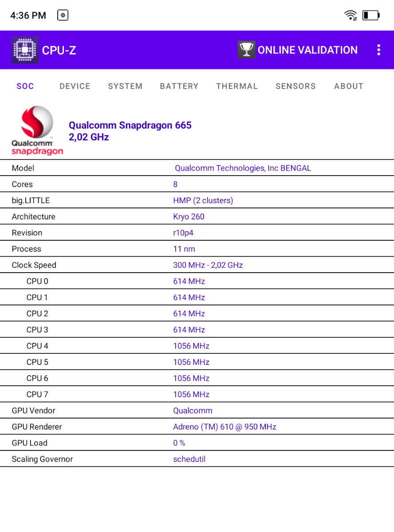This screenshot has width=394, height=532.
Task: Tap the battery status icon
Action: pyautogui.click(x=371, y=16)
